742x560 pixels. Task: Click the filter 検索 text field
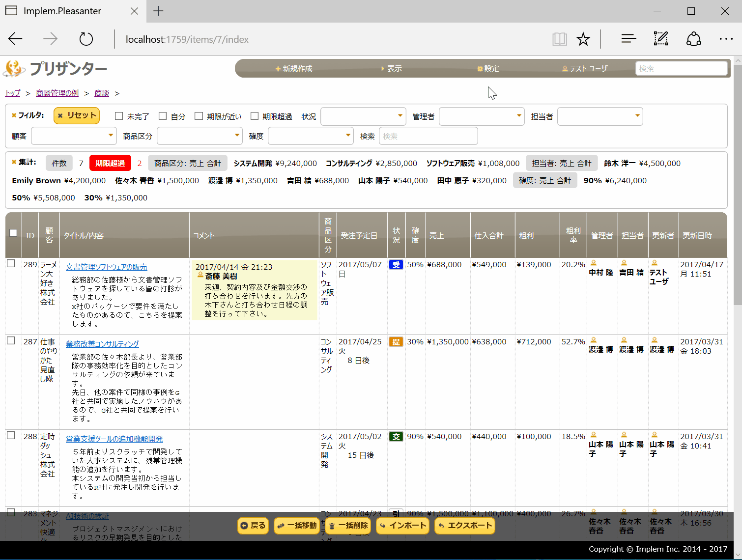tap(428, 136)
